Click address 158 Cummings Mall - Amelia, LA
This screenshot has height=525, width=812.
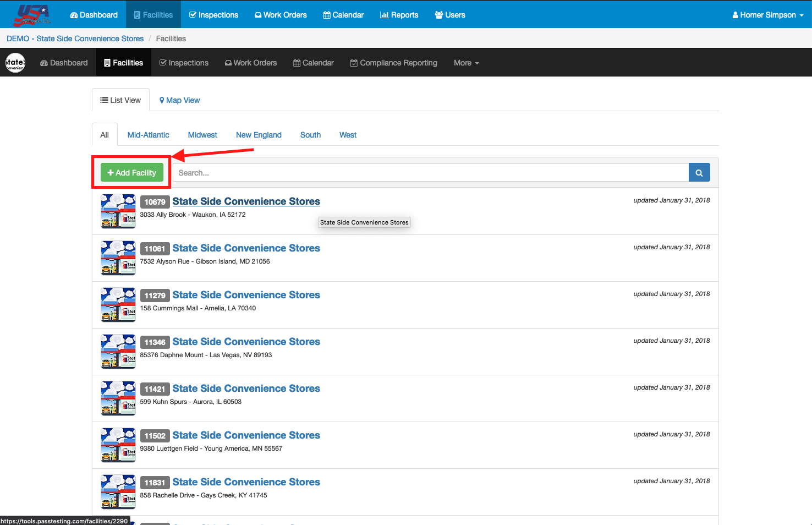coord(198,308)
